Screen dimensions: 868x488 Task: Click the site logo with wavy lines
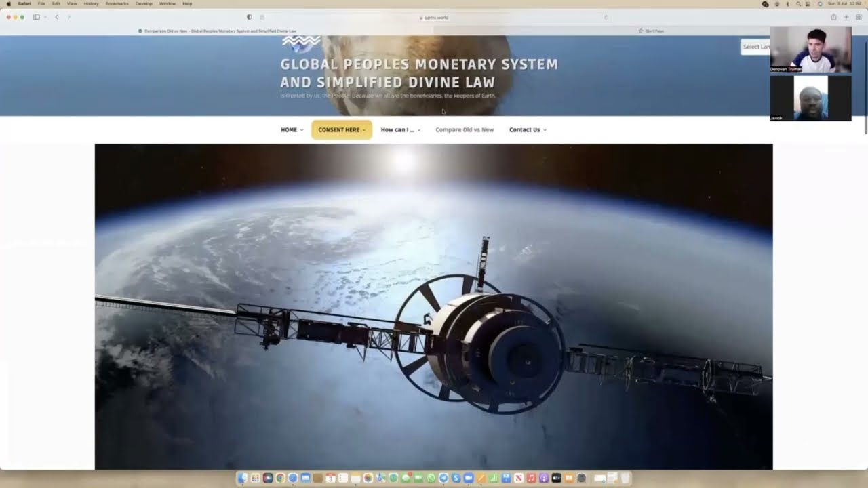[x=301, y=44]
